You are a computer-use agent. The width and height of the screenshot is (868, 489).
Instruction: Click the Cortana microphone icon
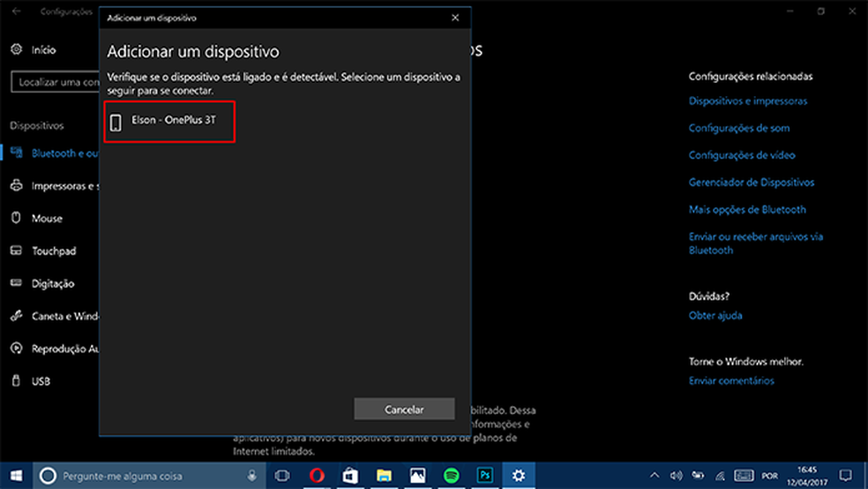tap(252, 476)
